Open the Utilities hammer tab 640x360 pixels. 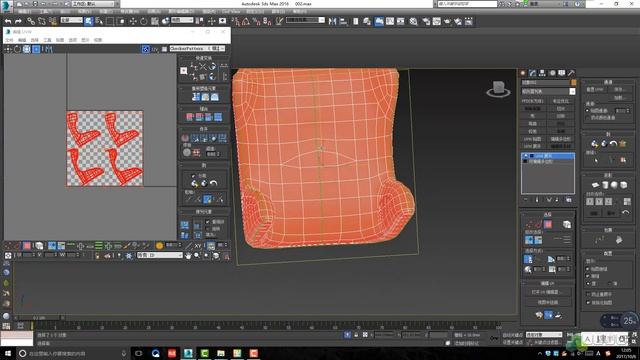click(571, 73)
